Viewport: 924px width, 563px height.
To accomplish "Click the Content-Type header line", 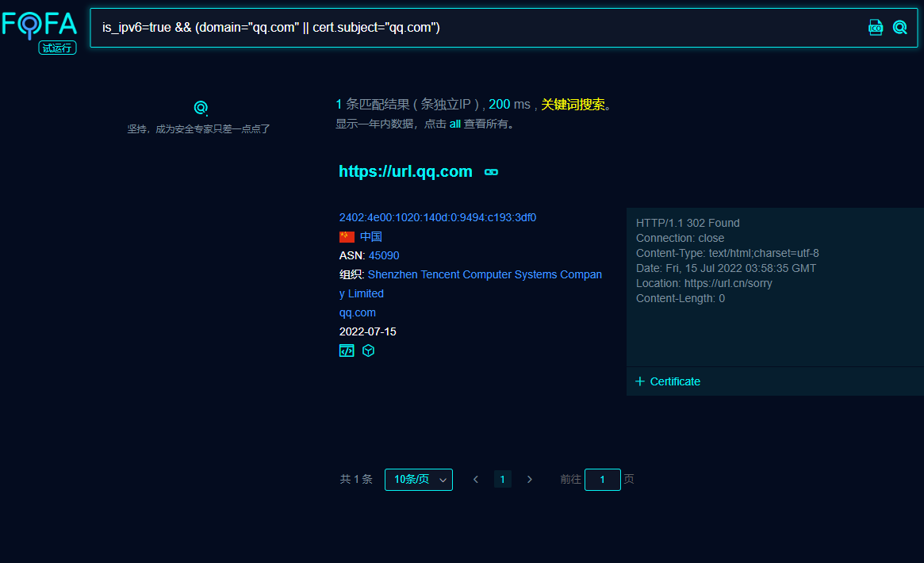I will click(x=727, y=253).
